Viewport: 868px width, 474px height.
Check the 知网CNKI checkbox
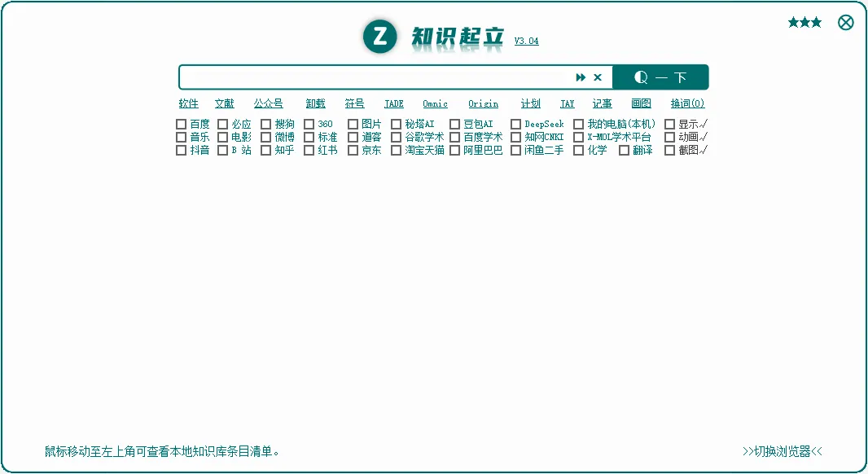pyautogui.click(x=515, y=137)
